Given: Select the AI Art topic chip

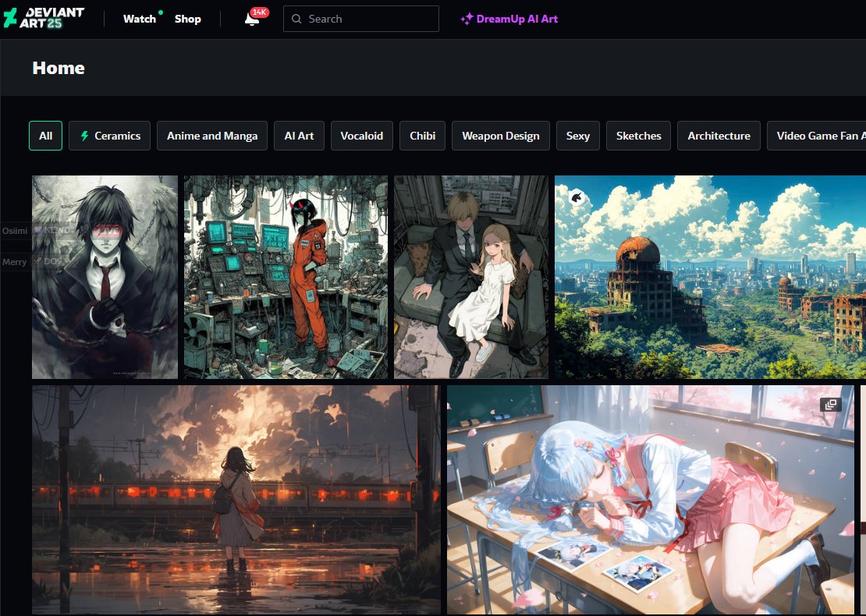Looking at the screenshot, I should [299, 136].
